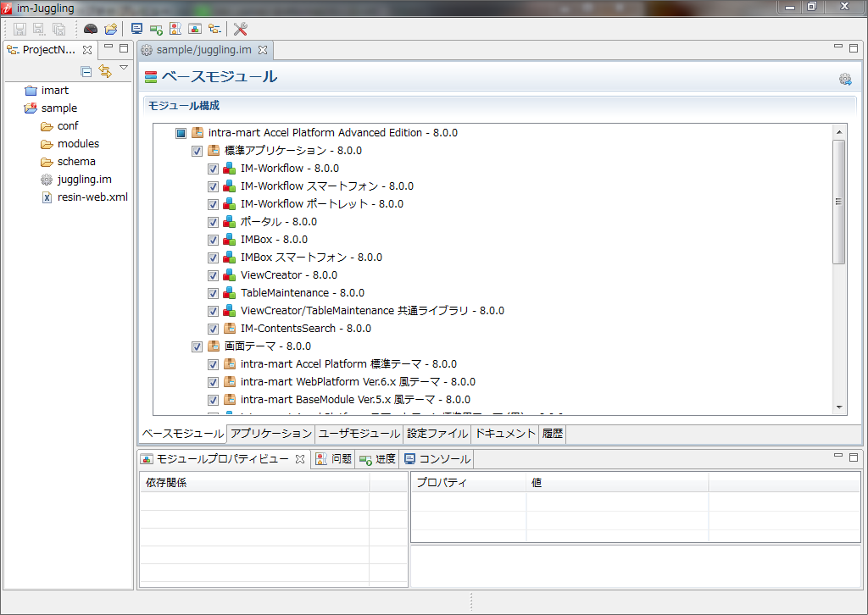This screenshot has width=868, height=615.
Task: Select the schema folder in tree
Action: 75,162
